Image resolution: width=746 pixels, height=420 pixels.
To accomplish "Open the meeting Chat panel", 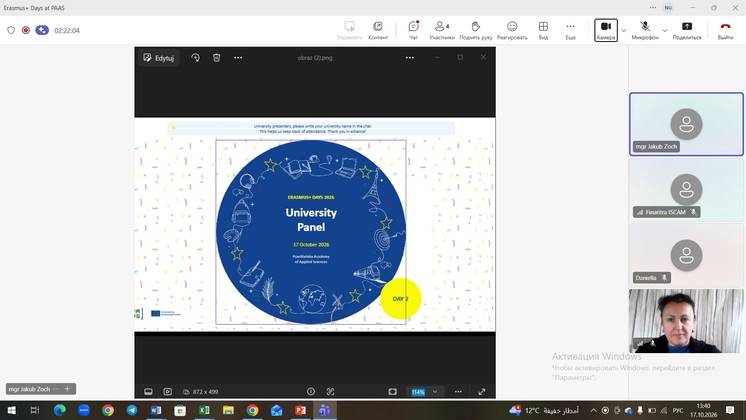I will click(413, 30).
